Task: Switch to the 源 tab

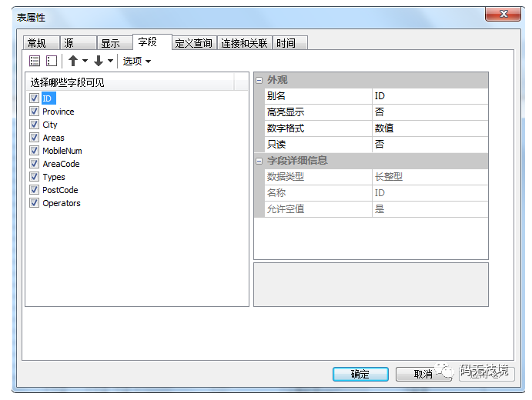Action: [x=78, y=43]
